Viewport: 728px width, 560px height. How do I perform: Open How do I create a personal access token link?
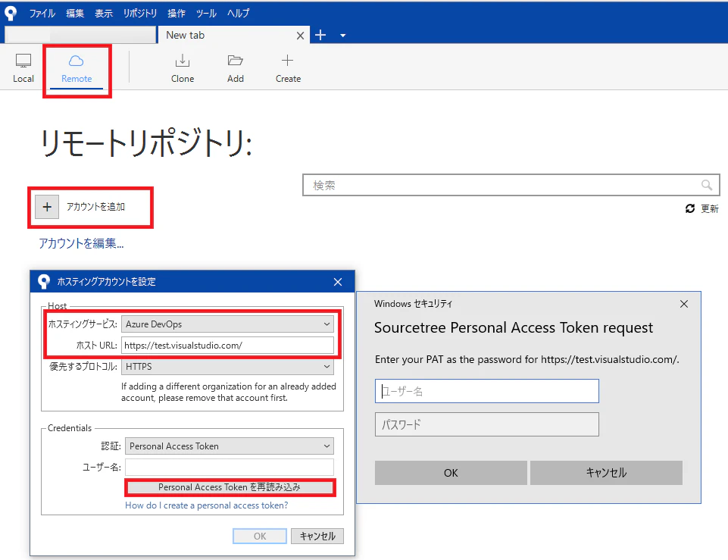[x=207, y=505]
